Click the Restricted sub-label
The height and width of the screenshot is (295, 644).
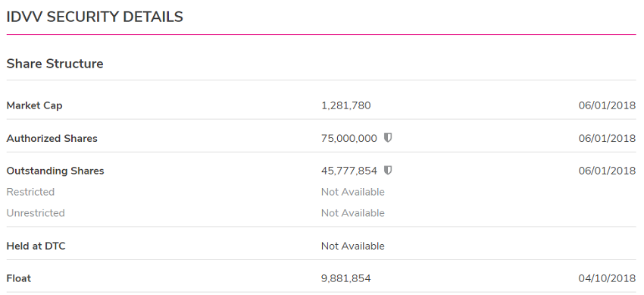click(x=30, y=192)
